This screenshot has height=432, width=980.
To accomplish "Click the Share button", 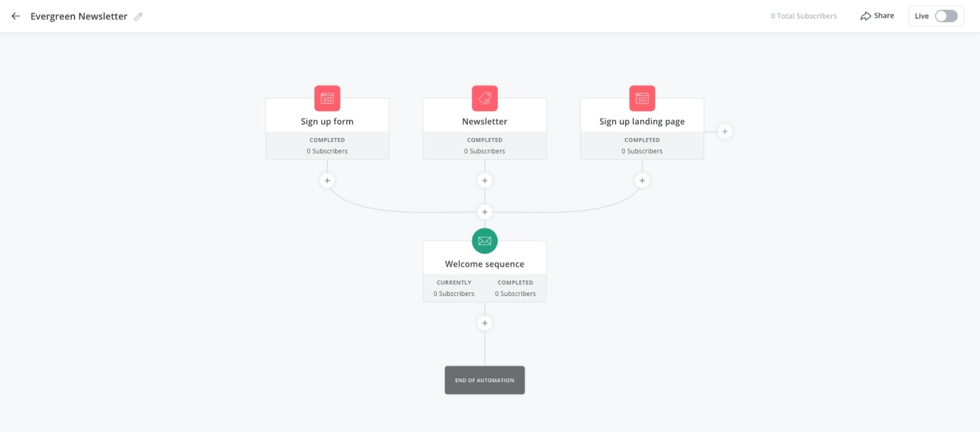I will click(877, 16).
